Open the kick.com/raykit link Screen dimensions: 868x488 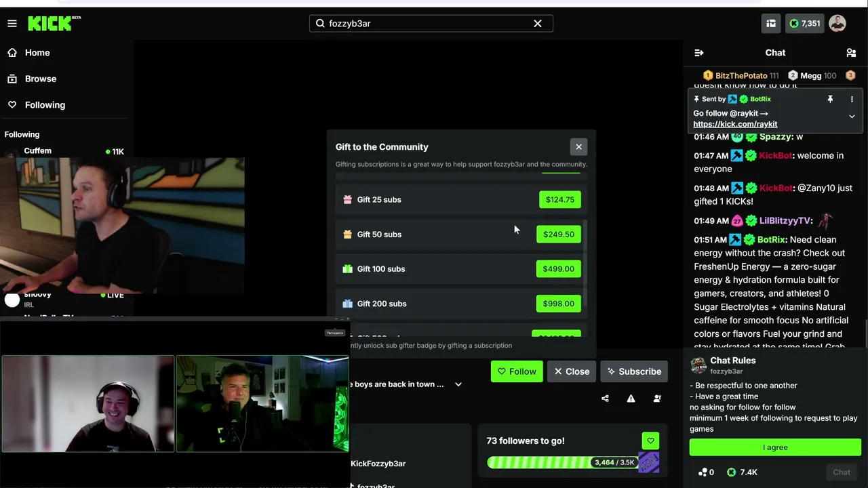pyautogui.click(x=735, y=124)
